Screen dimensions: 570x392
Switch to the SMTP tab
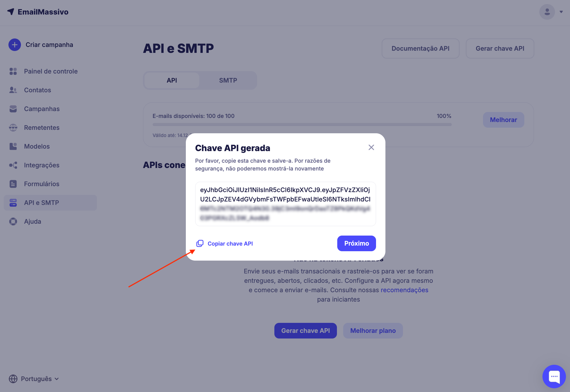click(x=228, y=80)
